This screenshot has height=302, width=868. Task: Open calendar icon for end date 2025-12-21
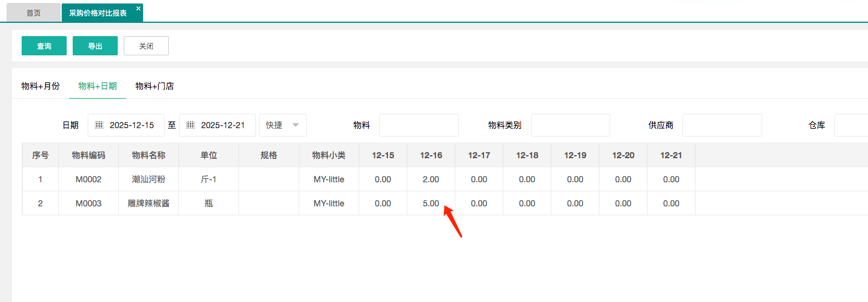pyautogui.click(x=190, y=125)
